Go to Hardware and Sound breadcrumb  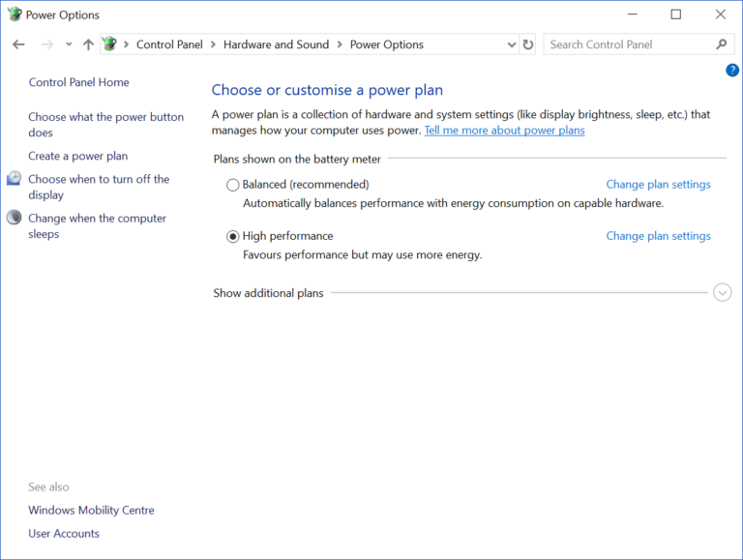(276, 44)
